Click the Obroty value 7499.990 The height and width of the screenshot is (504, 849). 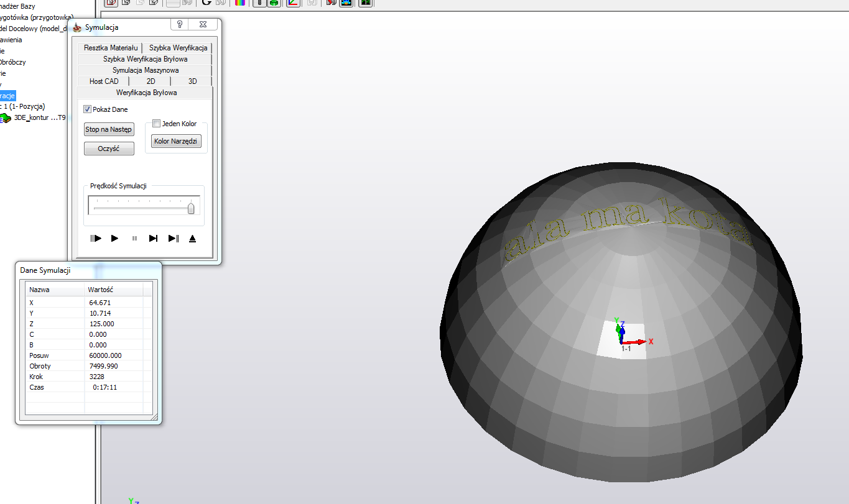coord(104,366)
